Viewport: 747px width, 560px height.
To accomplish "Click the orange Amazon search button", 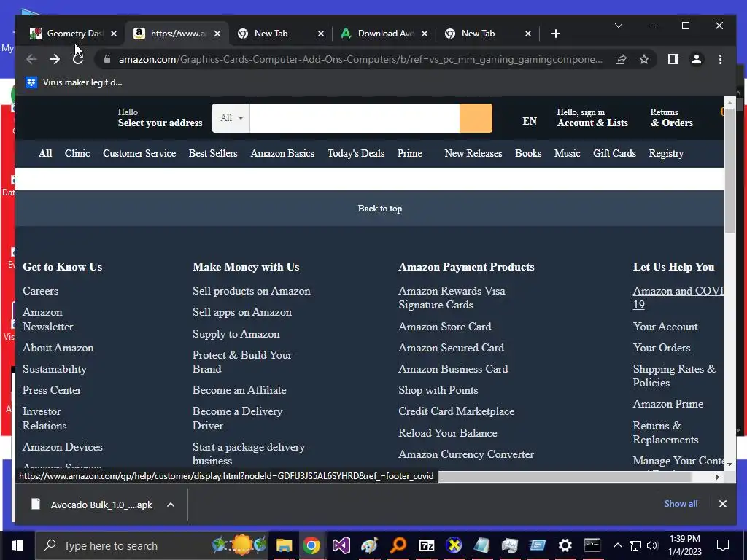I will 476,118.
